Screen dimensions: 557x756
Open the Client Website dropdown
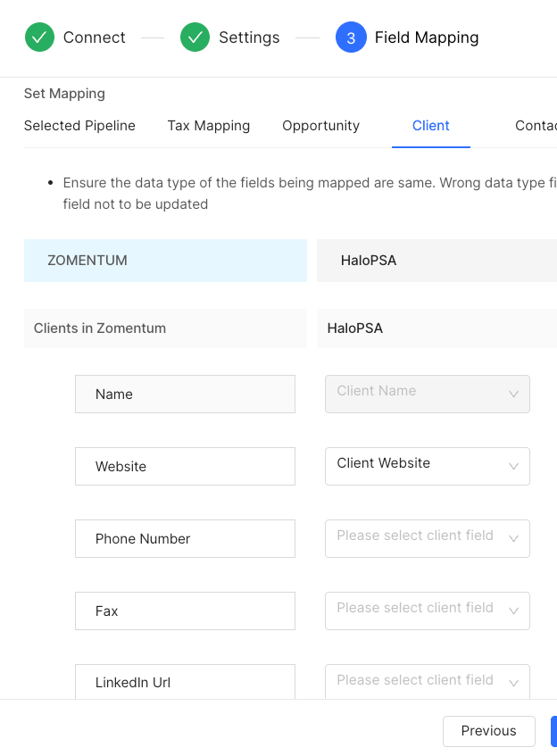428,466
